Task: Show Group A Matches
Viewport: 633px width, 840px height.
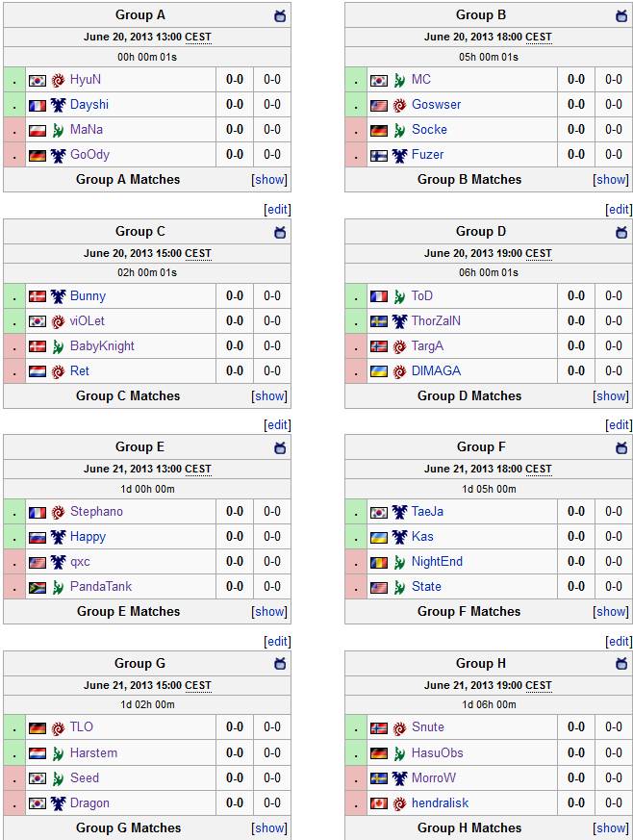Action: (269, 180)
